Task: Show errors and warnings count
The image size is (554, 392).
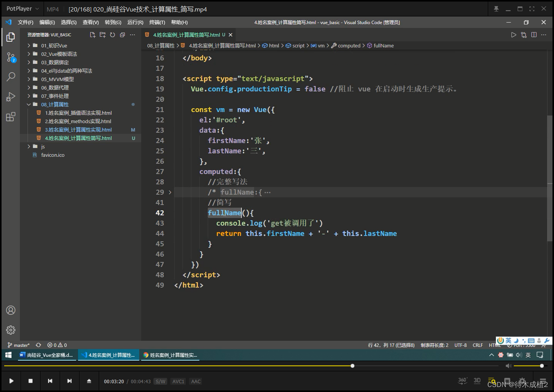Action: tap(57, 345)
